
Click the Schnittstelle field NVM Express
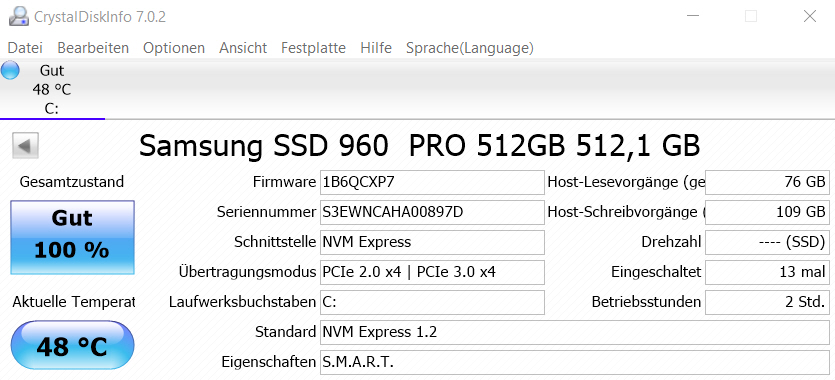click(x=432, y=242)
